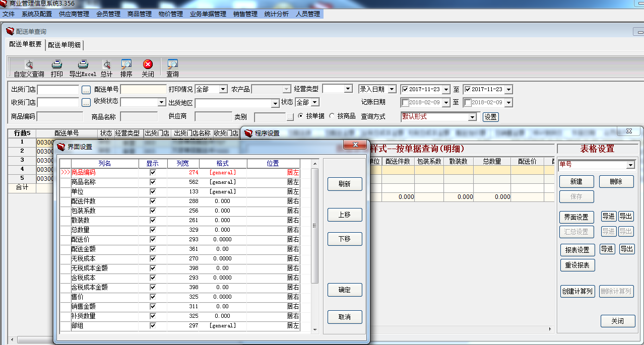This screenshot has height=345, width=644.
Task: Click 列宽 value 562 for 商品名称
Action: (x=194, y=182)
